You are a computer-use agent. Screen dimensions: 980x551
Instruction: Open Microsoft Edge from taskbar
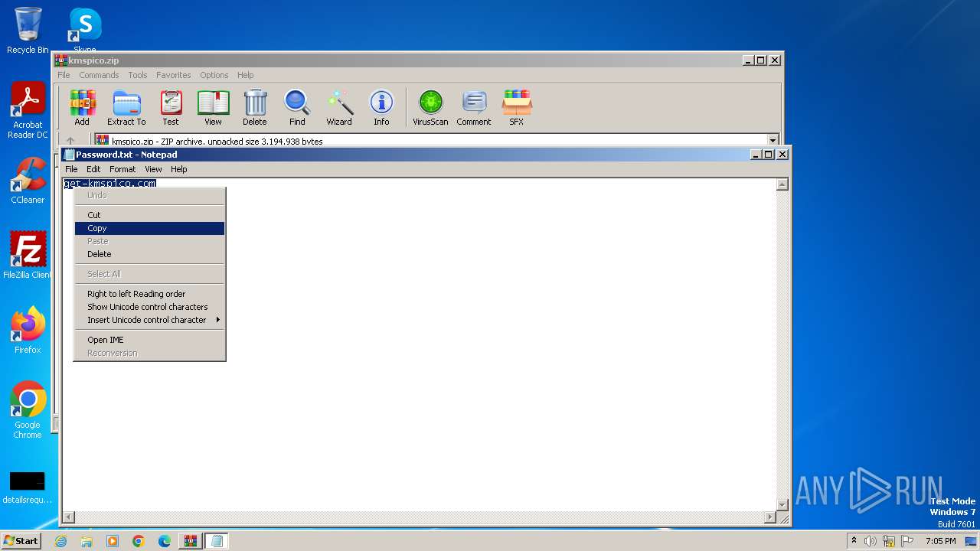pos(165,541)
